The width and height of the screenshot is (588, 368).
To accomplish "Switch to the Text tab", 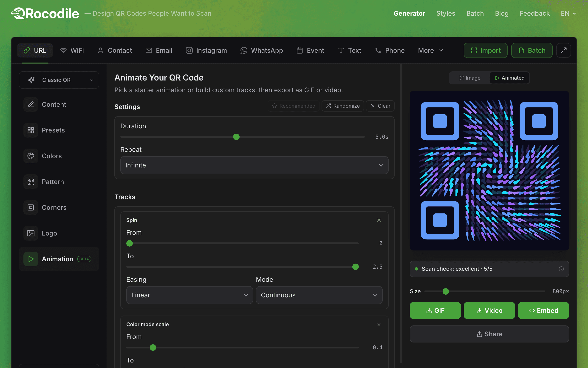I will (350, 50).
